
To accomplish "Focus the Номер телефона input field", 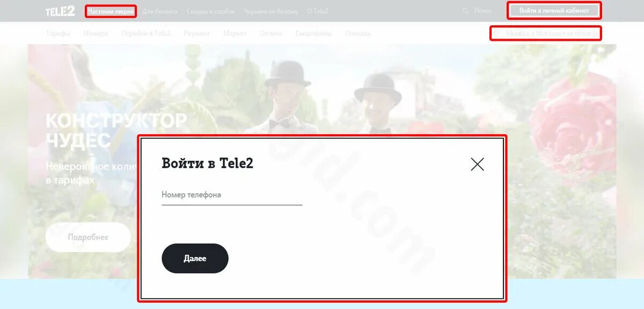I will (x=232, y=196).
